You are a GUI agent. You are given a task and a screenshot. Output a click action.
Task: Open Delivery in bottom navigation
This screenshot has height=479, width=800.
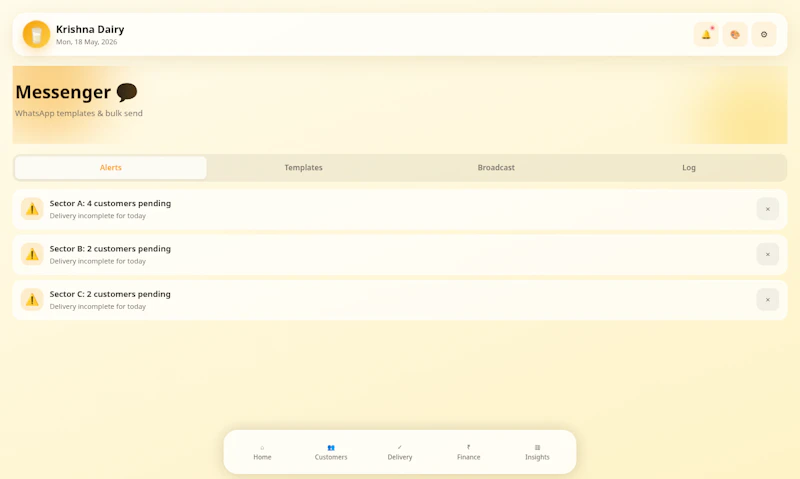pos(400,452)
